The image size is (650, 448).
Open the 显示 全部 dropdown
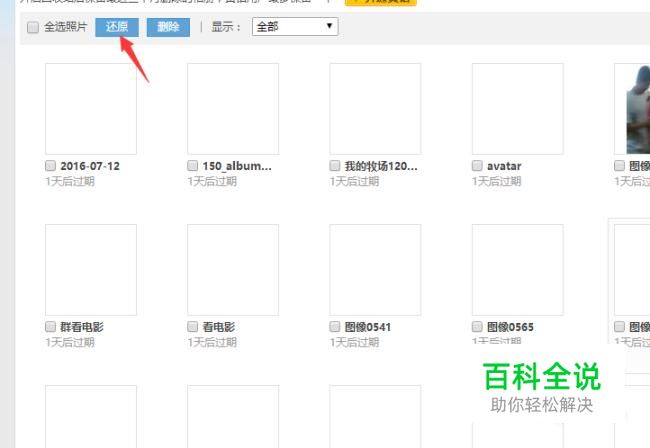295,27
